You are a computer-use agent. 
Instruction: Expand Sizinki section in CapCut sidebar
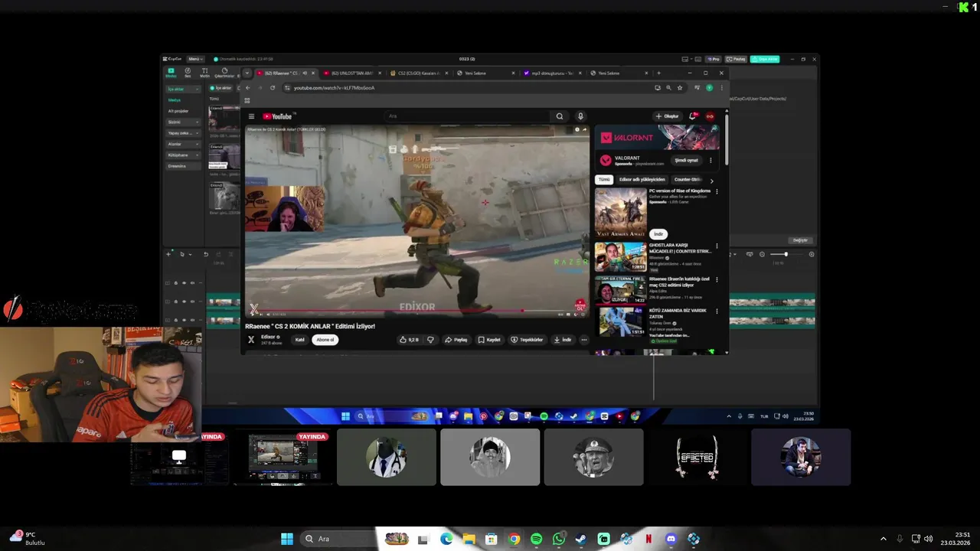pyautogui.click(x=198, y=122)
